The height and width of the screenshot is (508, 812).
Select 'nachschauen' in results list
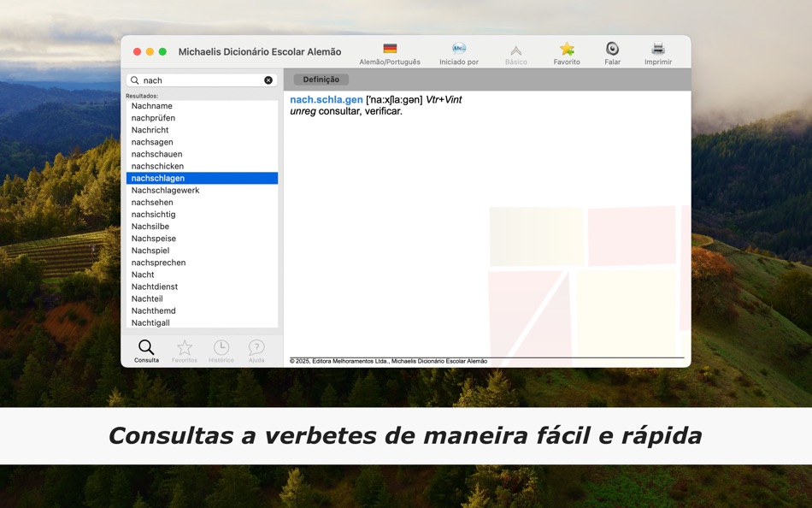[202, 154]
